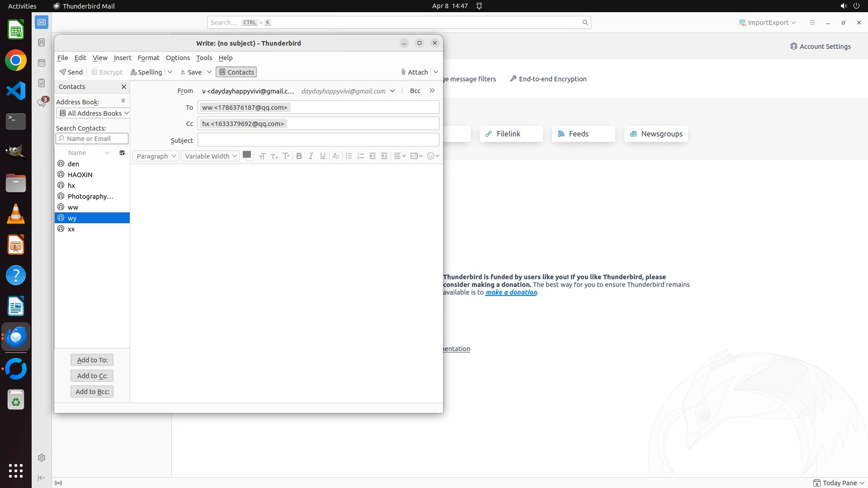This screenshot has height=488, width=868.
Task: Open the Address Book space in the sidebar
Action: pyautogui.click(x=42, y=42)
